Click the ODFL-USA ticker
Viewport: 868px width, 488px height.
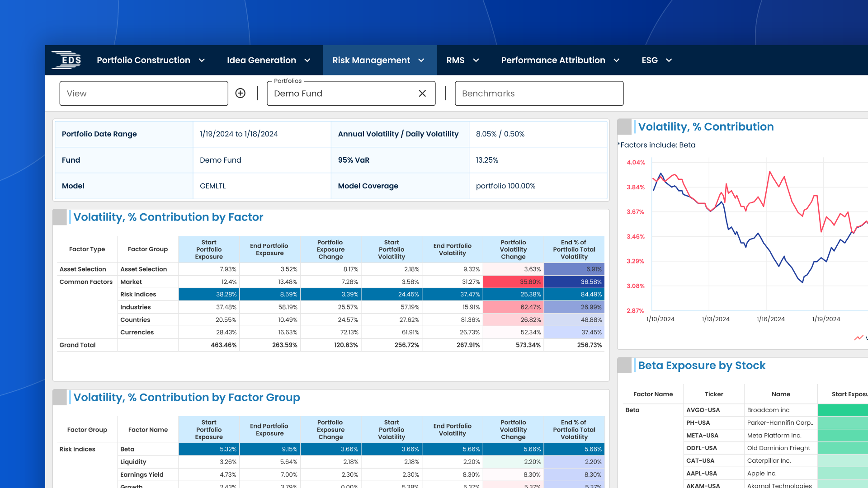(702, 448)
